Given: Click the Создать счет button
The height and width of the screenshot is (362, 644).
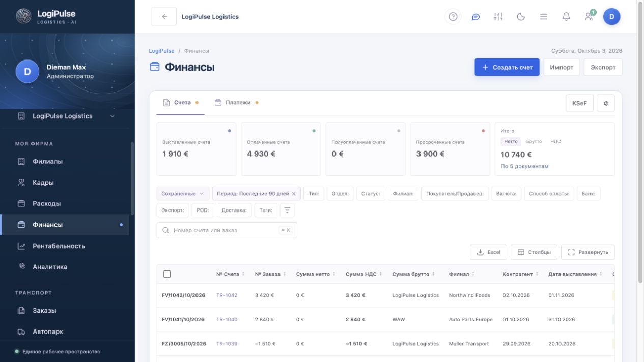Looking at the screenshot, I should (507, 67).
